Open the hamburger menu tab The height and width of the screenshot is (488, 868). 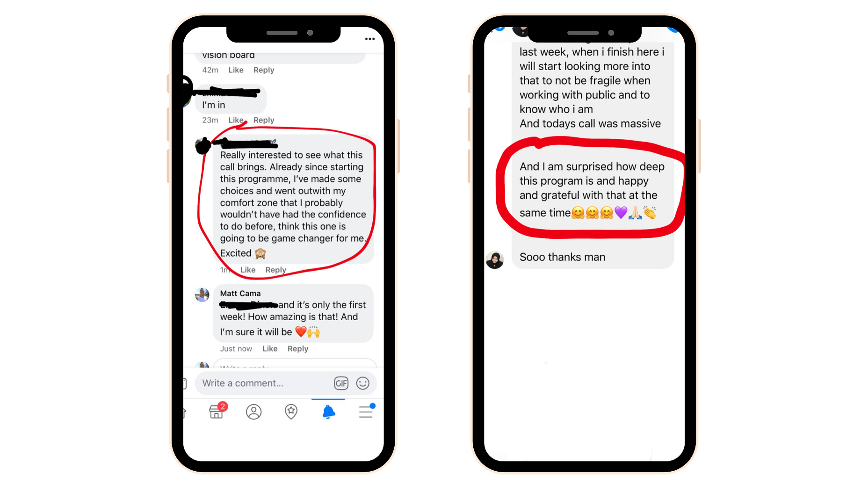point(366,411)
